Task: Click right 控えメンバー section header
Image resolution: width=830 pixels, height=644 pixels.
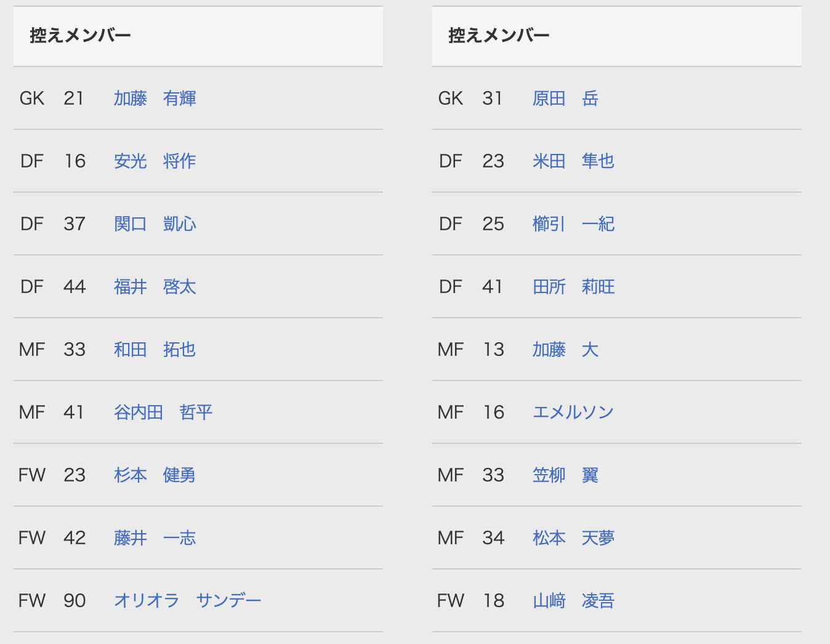Action: [x=499, y=36]
